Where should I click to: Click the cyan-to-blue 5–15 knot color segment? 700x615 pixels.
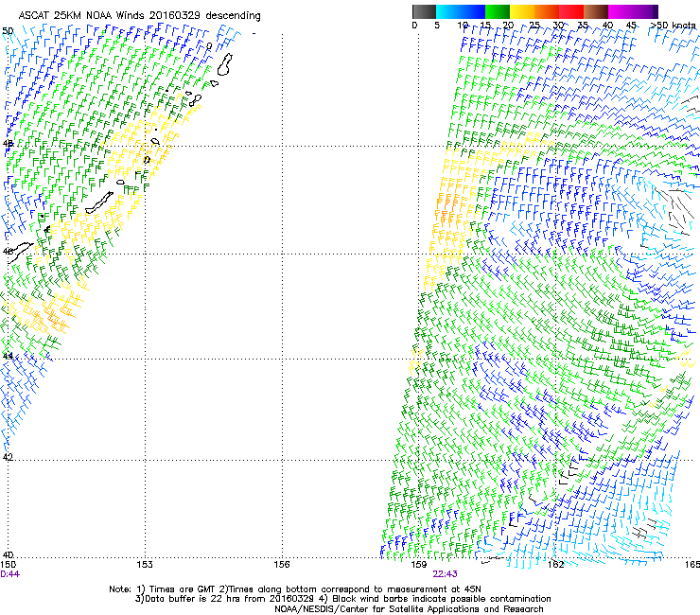(461, 11)
